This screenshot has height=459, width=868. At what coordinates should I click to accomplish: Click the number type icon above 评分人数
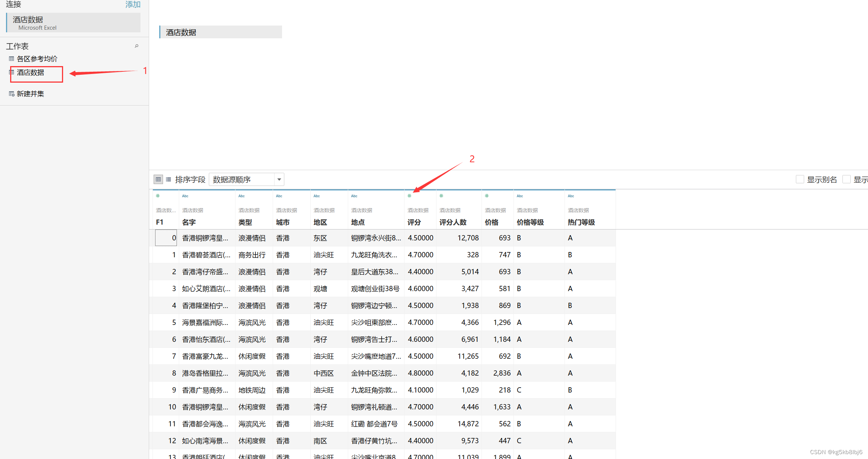point(441,196)
